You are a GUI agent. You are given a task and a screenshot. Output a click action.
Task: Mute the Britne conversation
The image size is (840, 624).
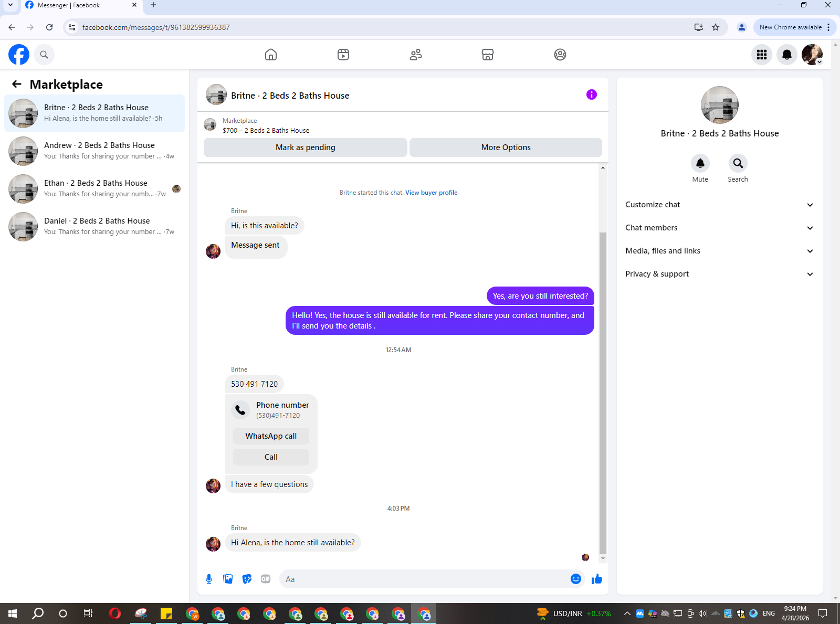click(x=700, y=163)
